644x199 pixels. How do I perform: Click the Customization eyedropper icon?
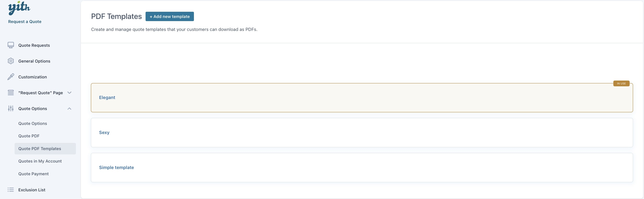pos(11,77)
